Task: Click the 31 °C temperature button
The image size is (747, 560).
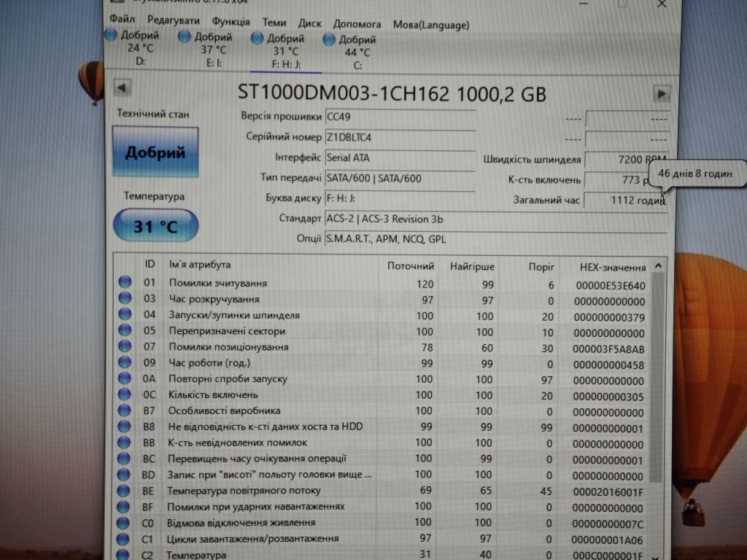Action: [156, 226]
